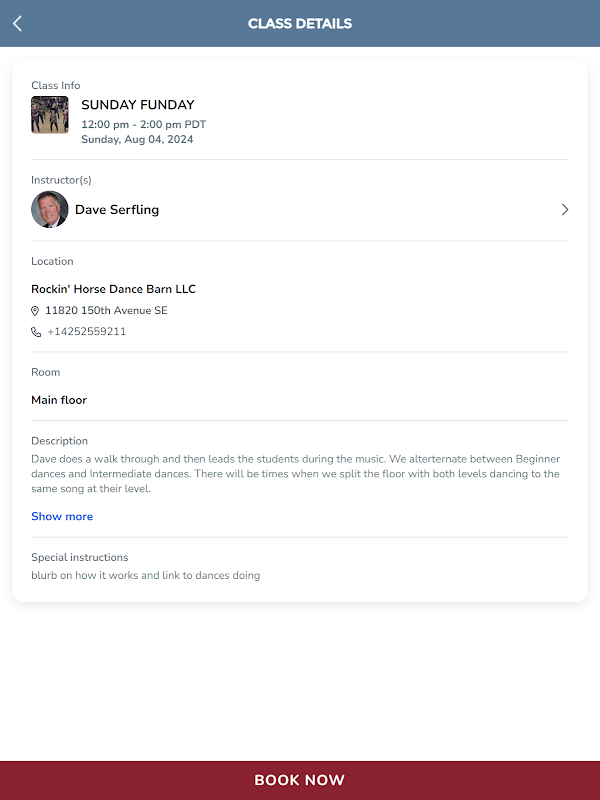Open address 11820 150th Avenue SE

tap(106, 311)
